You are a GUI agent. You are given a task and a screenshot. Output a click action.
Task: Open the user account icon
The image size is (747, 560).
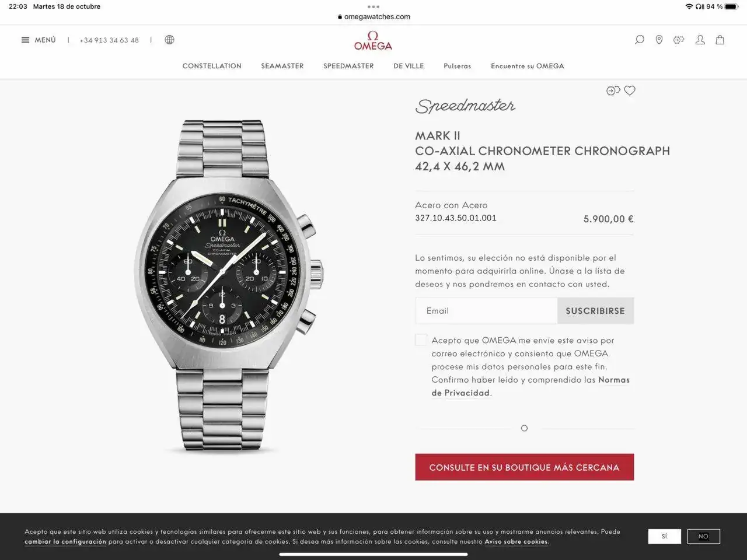pyautogui.click(x=700, y=40)
